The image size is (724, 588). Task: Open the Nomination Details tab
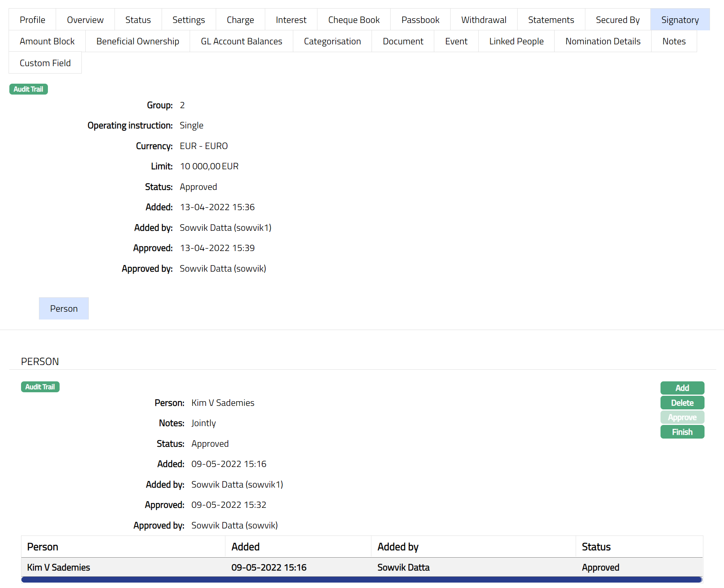click(602, 41)
